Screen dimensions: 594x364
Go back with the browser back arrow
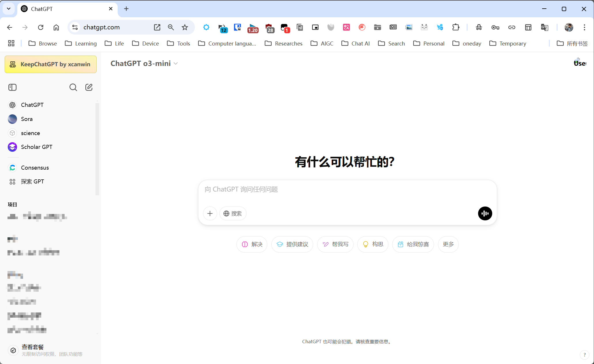[10, 27]
